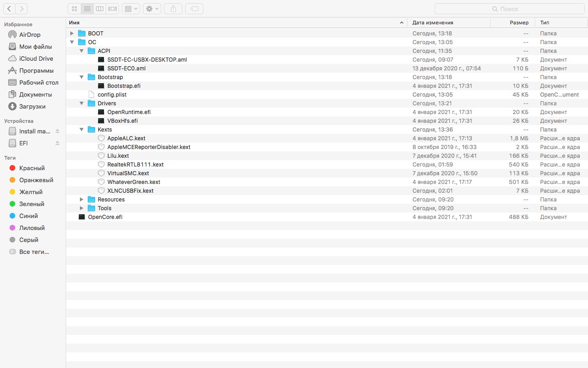Screen dimensions: 588x368
Task: Select the Resources folder name
Action: [x=111, y=199]
